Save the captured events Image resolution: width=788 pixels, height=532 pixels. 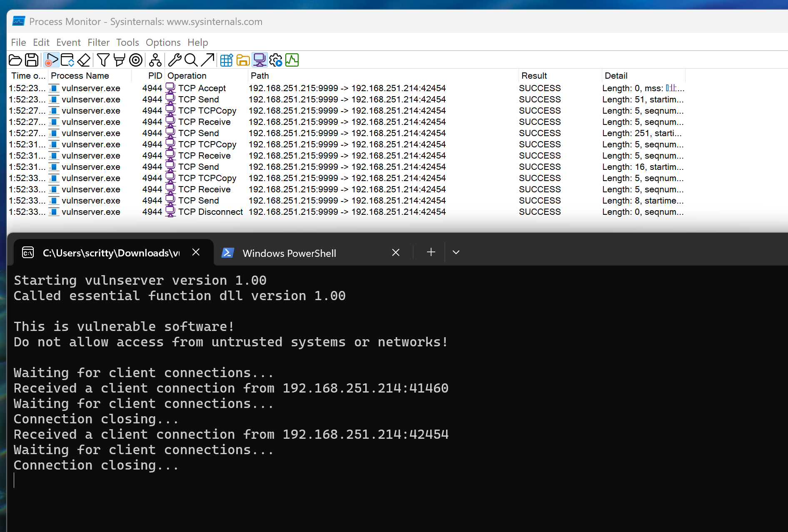pos(32,60)
